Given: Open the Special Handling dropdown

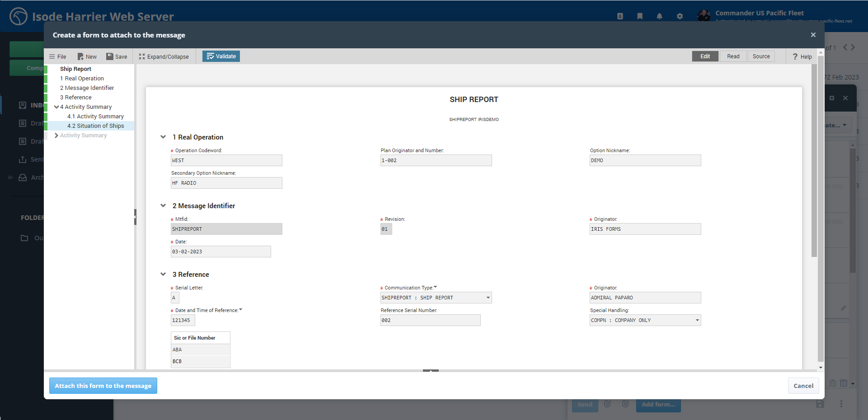Looking at the screenshot, I should [697, 320].
